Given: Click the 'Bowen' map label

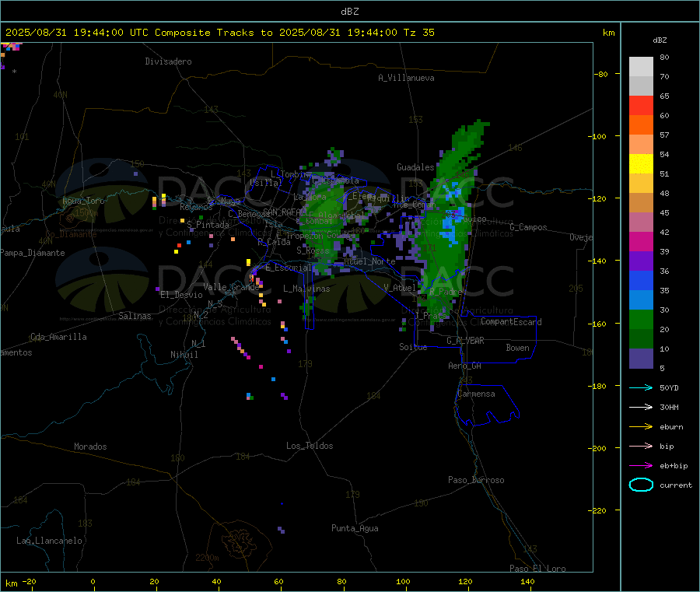Looking at the screenshot, I should (517, 348).
